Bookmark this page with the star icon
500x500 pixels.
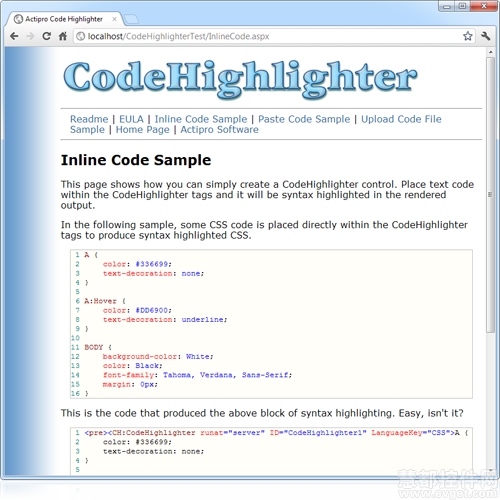(x=468, y=36)
